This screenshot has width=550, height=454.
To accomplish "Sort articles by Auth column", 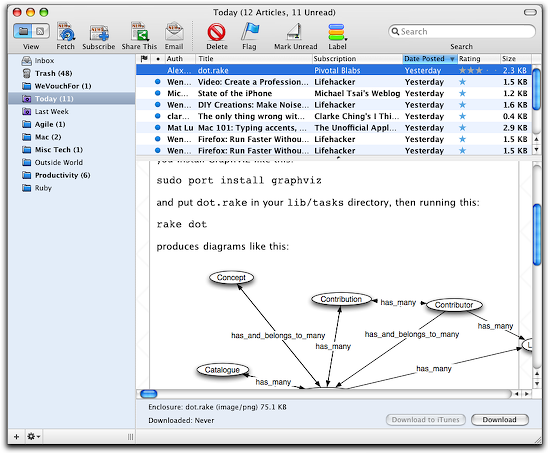I will coord(180,59).
